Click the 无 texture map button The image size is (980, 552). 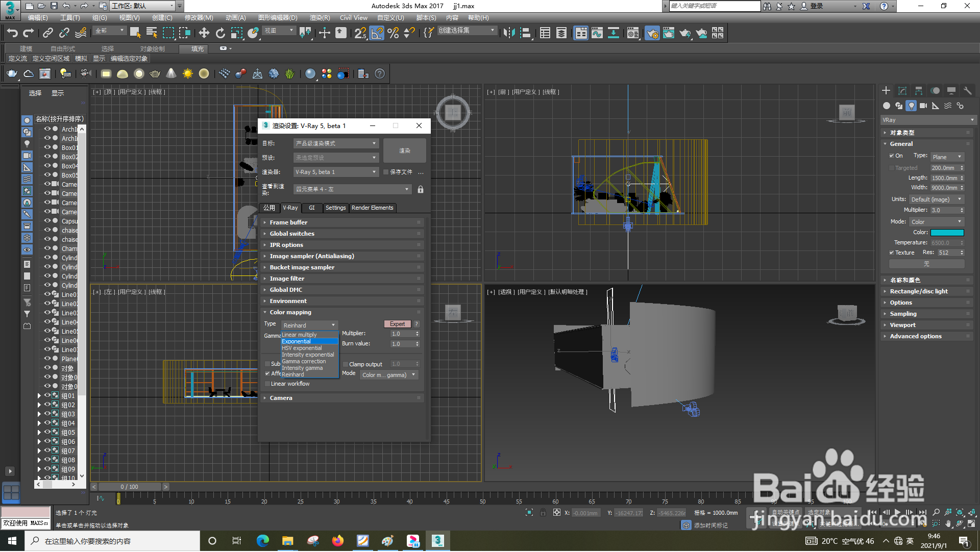(x=926, y=264)
